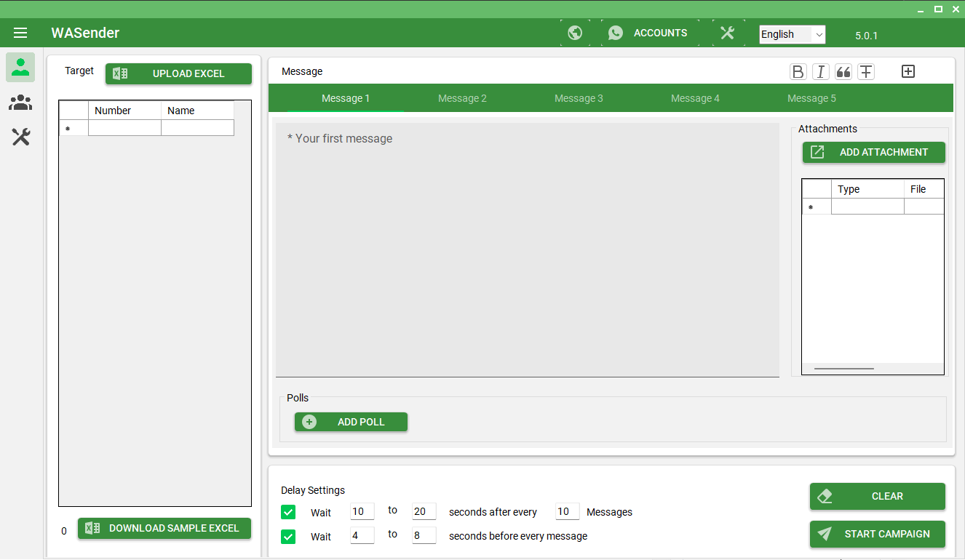Apply italic formatting to message

click(821, 71)
